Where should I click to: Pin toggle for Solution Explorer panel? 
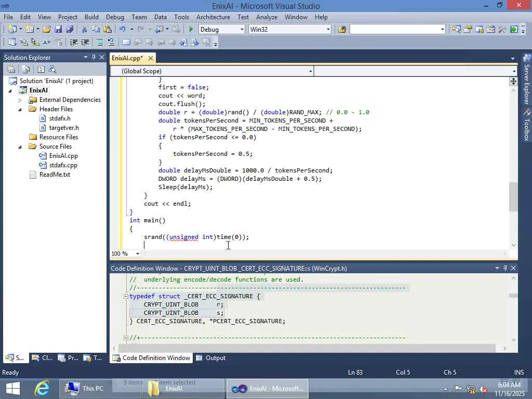click(94, 57)
